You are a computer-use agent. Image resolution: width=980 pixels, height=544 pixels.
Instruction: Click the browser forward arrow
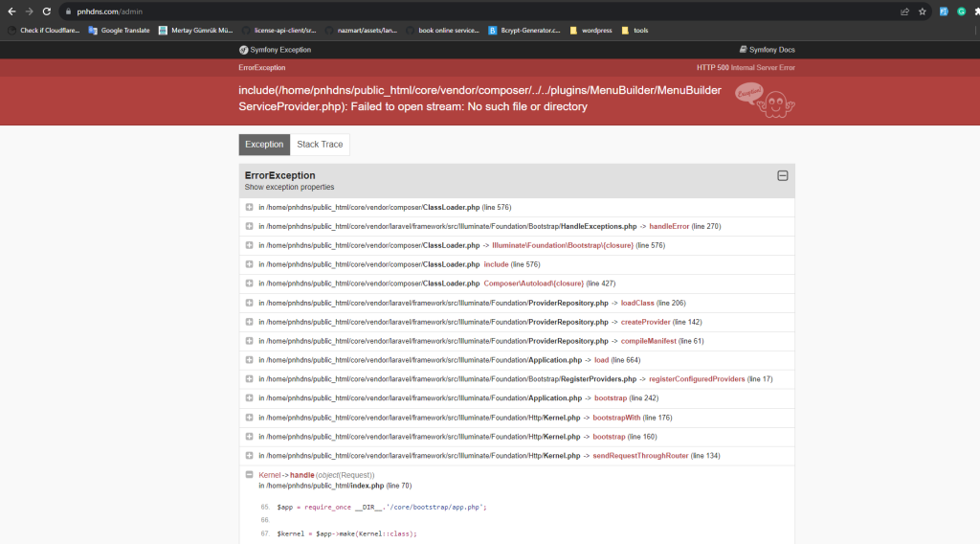click(29, 11)
